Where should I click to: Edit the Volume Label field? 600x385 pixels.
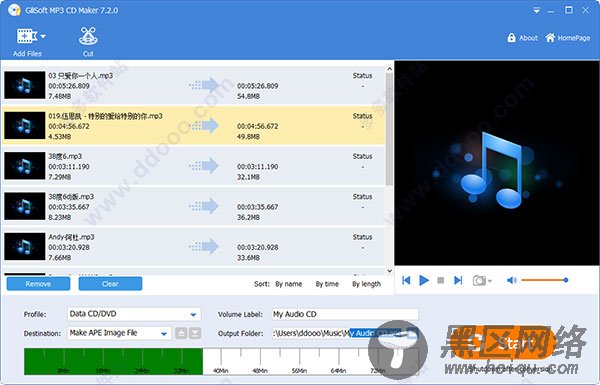pos(345,314)
